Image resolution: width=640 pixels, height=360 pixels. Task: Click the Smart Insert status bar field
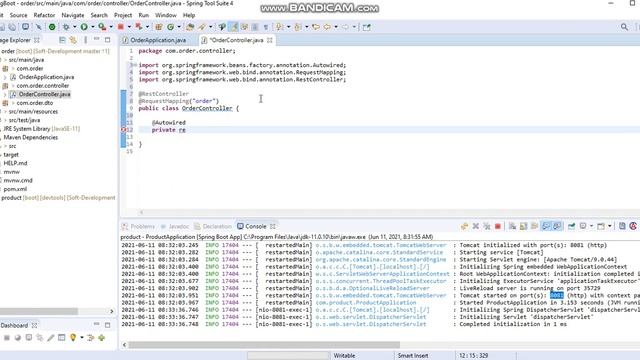point(413,356)
